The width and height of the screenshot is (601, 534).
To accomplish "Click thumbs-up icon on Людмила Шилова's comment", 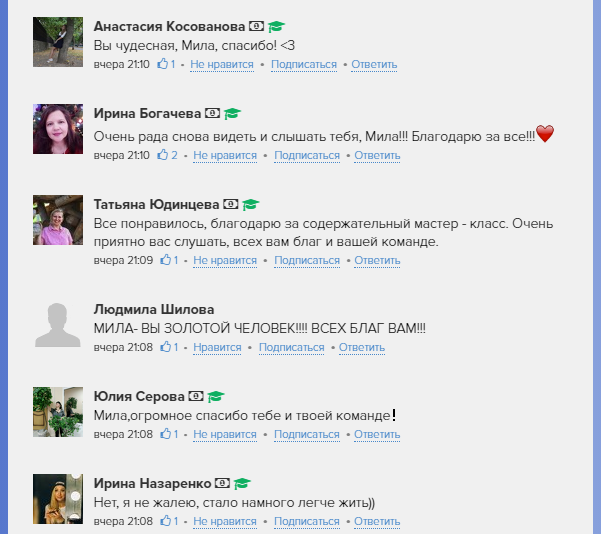I will [x=166, y=347].
